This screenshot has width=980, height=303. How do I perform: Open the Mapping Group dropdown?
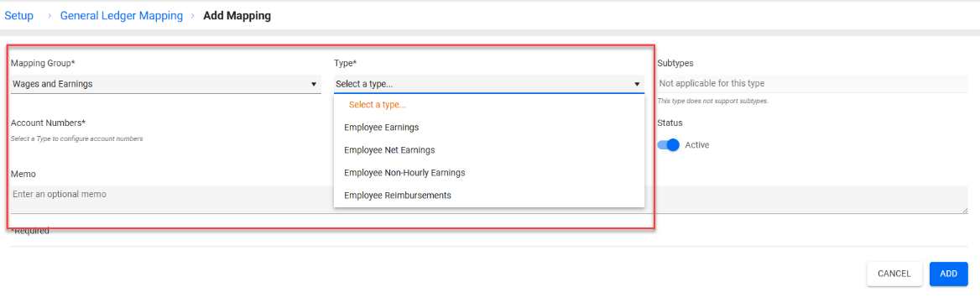coord(165,84)
